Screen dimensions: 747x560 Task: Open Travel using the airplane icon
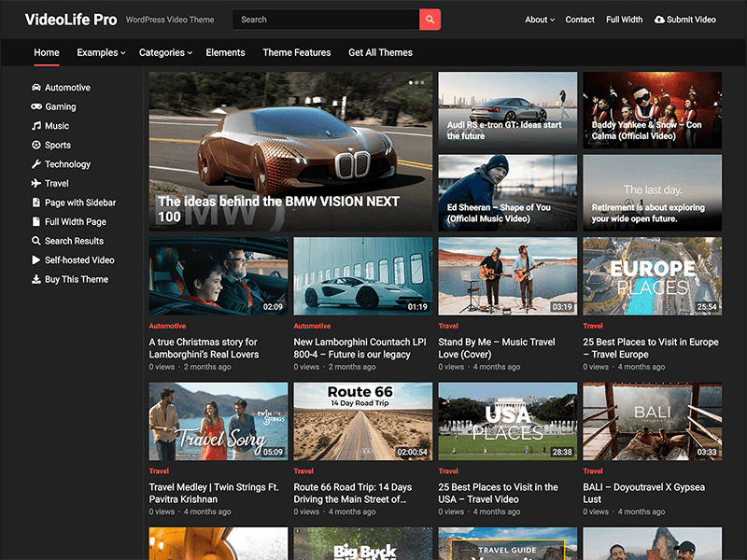click(x=34, y=183)
